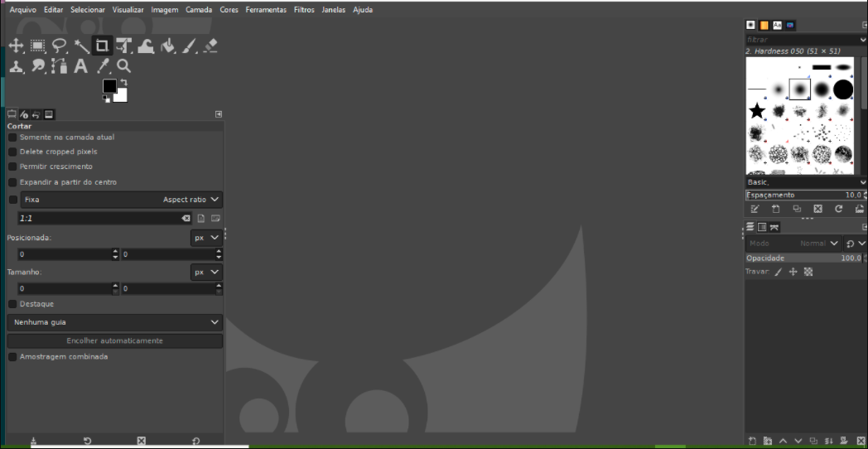Toggle lock alpha channel checkerboard icon
This screenshot has height=449, width=868.
(x=808, y=272)
